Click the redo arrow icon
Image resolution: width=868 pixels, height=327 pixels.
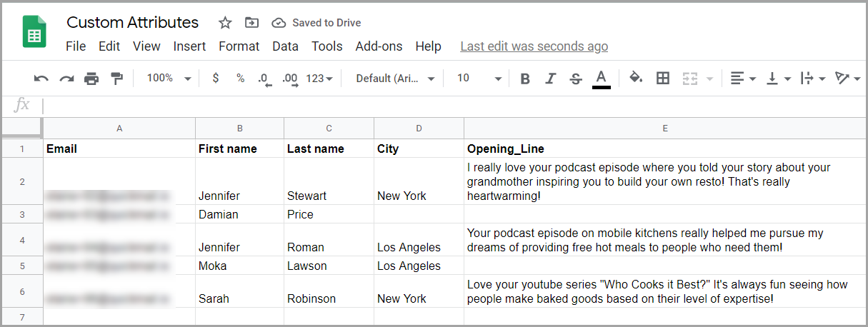pyautogui.click(x=66, y=79)
